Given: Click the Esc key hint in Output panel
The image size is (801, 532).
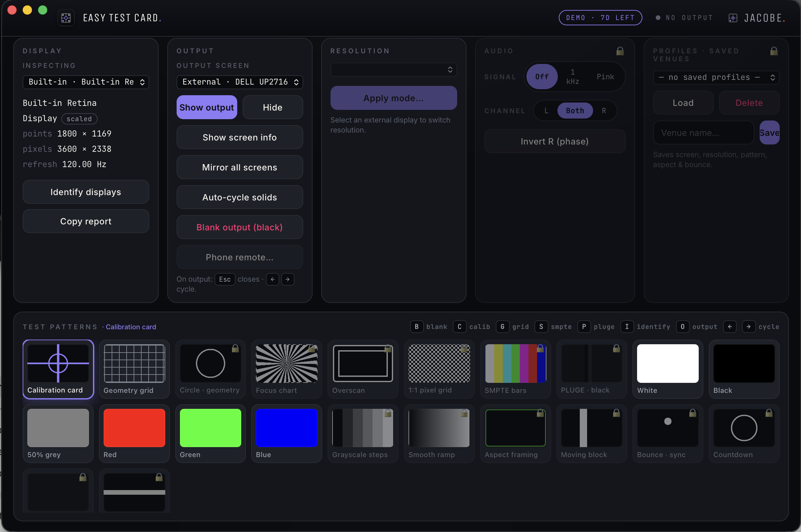Looking at the screenshot, I should (225, 279).
